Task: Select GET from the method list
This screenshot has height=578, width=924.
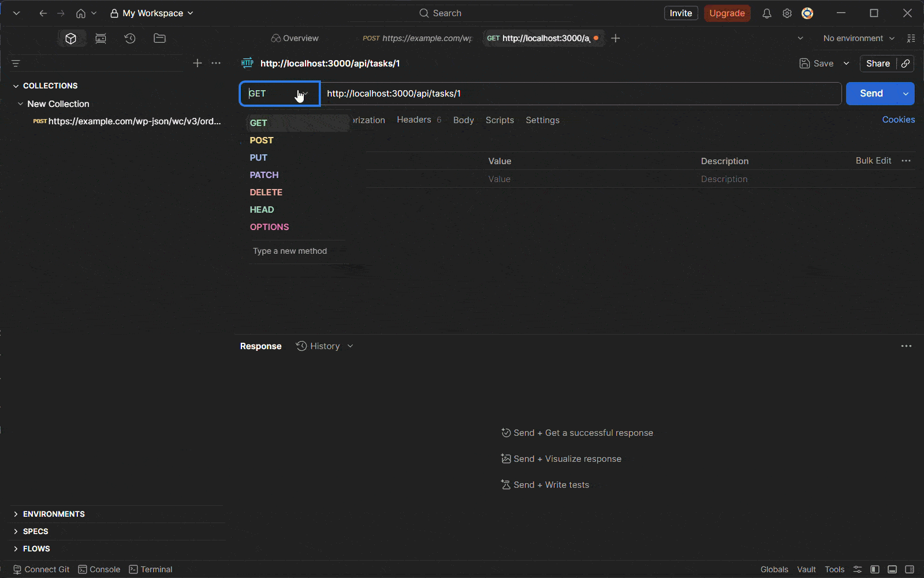Action: point(298,123)
